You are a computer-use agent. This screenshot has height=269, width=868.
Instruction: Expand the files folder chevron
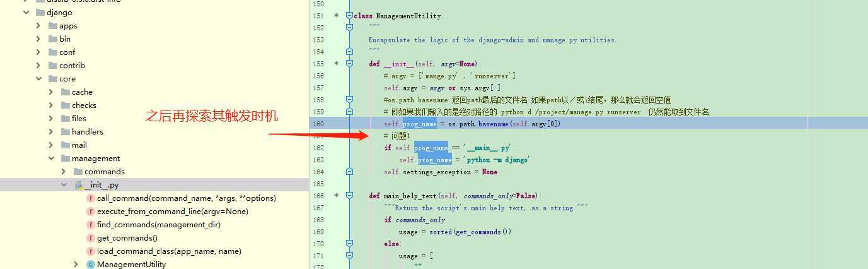tap(51, 118)
